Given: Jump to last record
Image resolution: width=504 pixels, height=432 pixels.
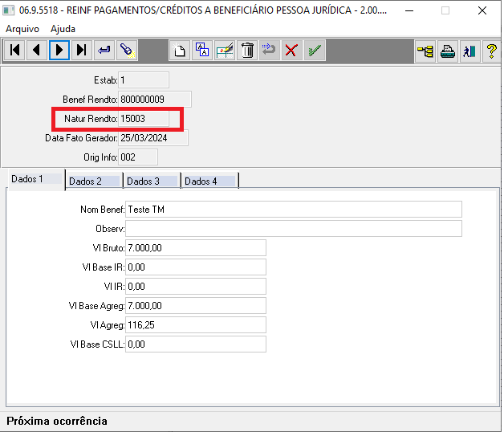Looking at the screenshot, I should (82, 50).
